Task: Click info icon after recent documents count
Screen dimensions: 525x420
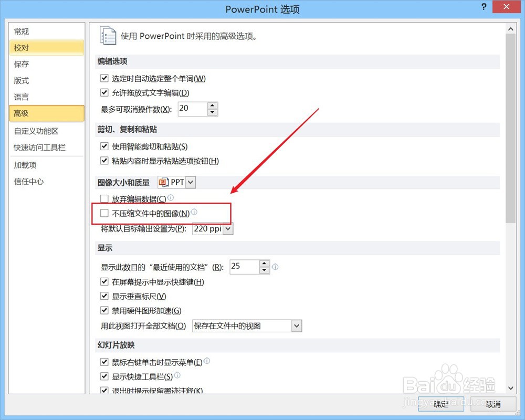Action: click(275, 267)
